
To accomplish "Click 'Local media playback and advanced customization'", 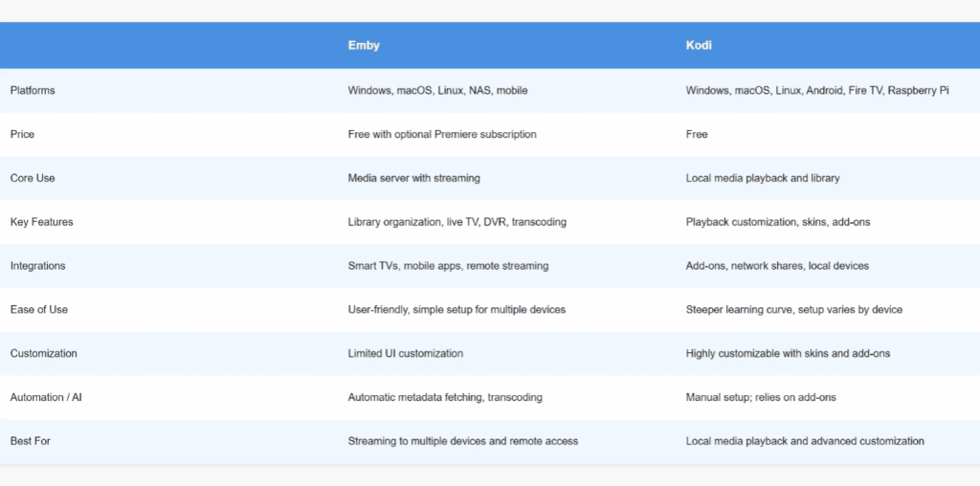I will pos(804,440).
